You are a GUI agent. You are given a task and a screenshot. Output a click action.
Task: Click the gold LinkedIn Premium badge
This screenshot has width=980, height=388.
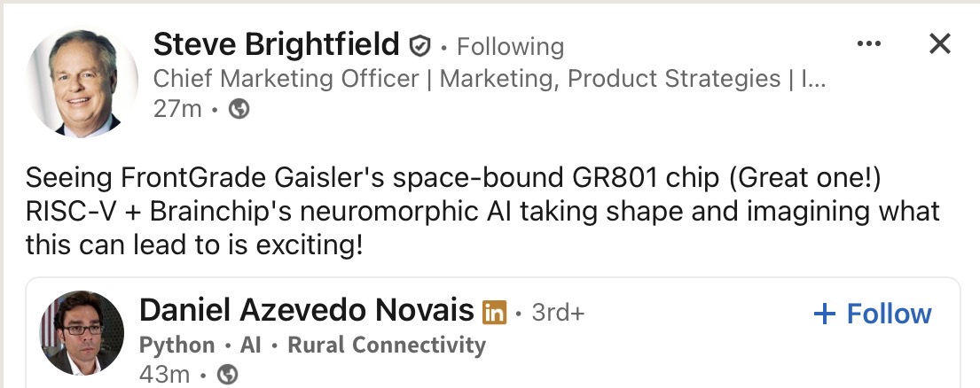[494, 312]
